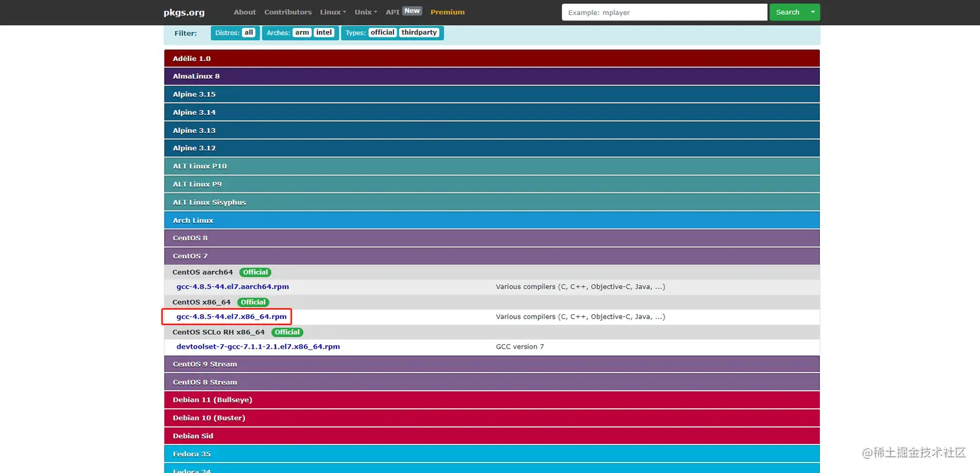Expand the ALT Linux P9 section
This screenshot has width=980, height=473.
point(492,185)
